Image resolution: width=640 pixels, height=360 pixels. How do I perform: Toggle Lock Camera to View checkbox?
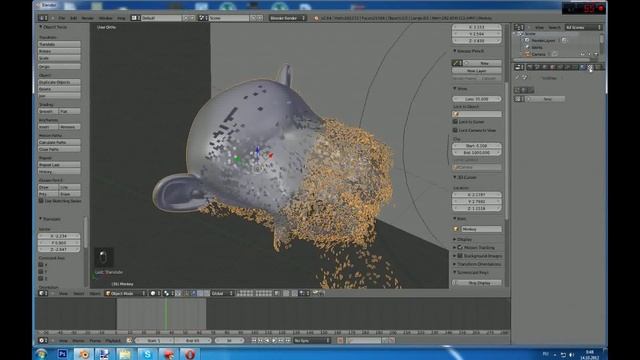[455, 130]
